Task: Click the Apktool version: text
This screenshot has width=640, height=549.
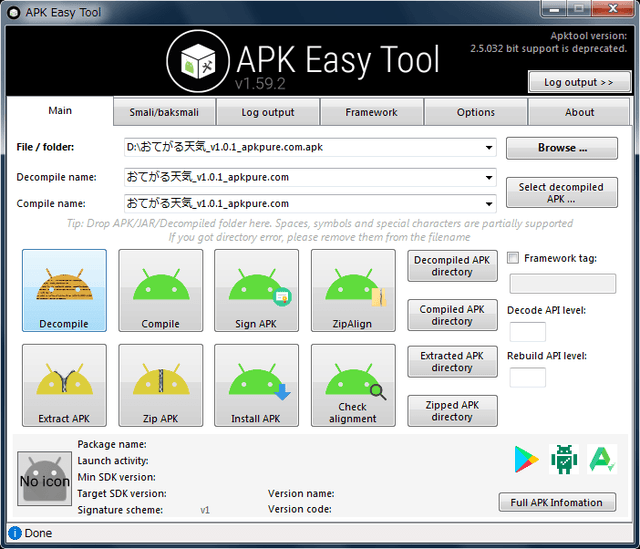Action: (589, 36)
